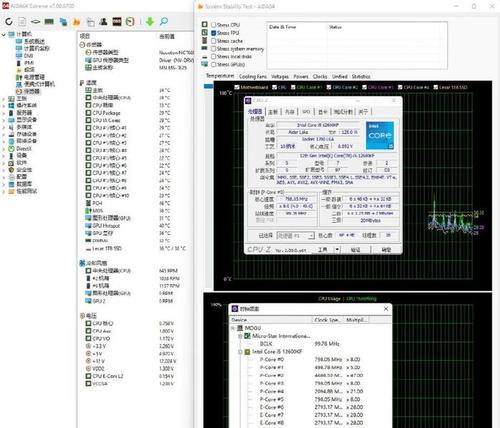Open the 工具 dropdown arrow in CPU-Z
Screen dimensions: 500x428
click(337, 249)
